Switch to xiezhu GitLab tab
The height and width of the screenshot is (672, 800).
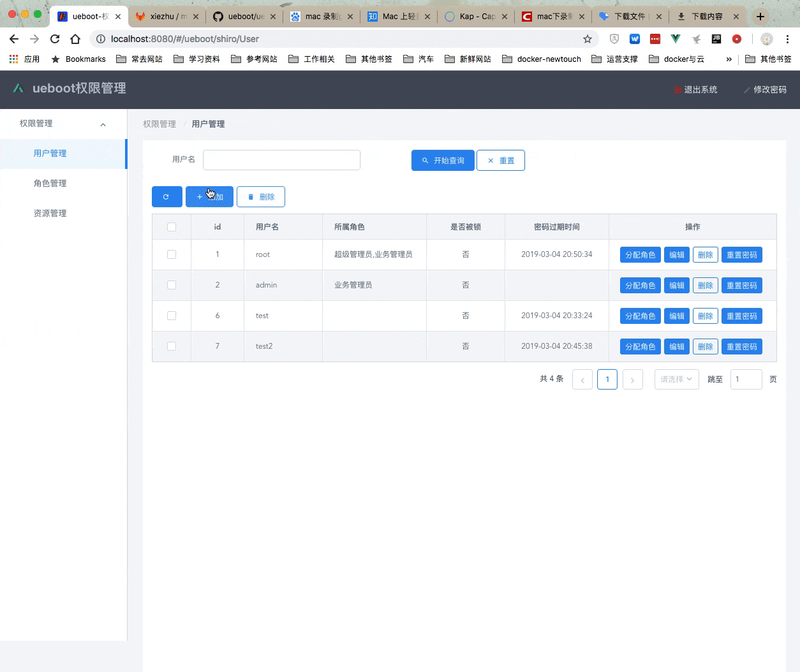167,17
